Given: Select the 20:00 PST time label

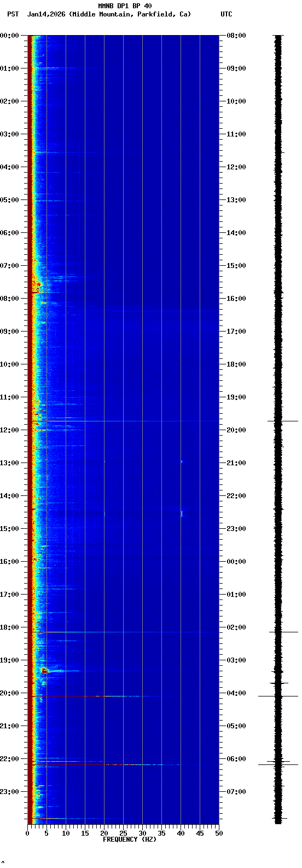Looking at the screenshot, I should (10, 693).
